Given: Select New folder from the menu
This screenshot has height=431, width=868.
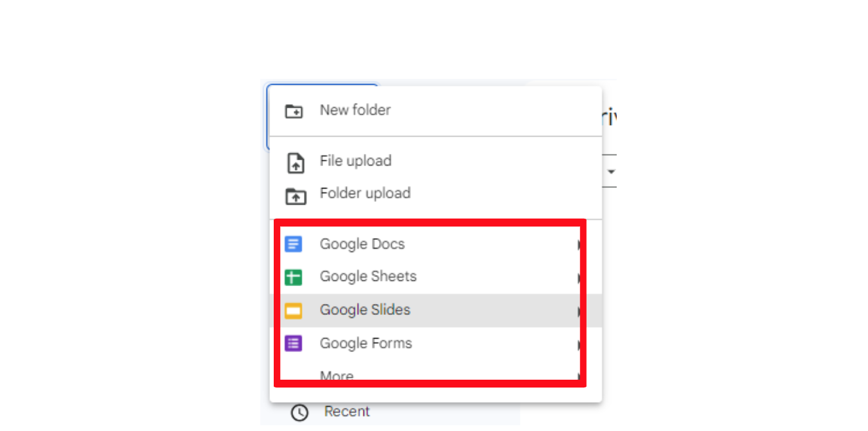Looking at the screenshot, I should (x=355, y=110).
